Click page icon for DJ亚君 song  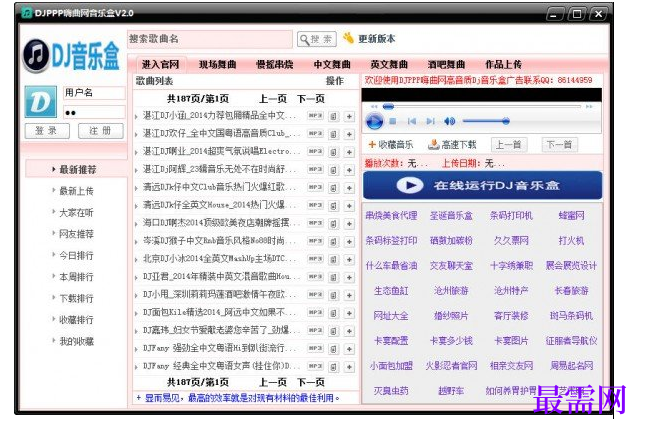333,278
